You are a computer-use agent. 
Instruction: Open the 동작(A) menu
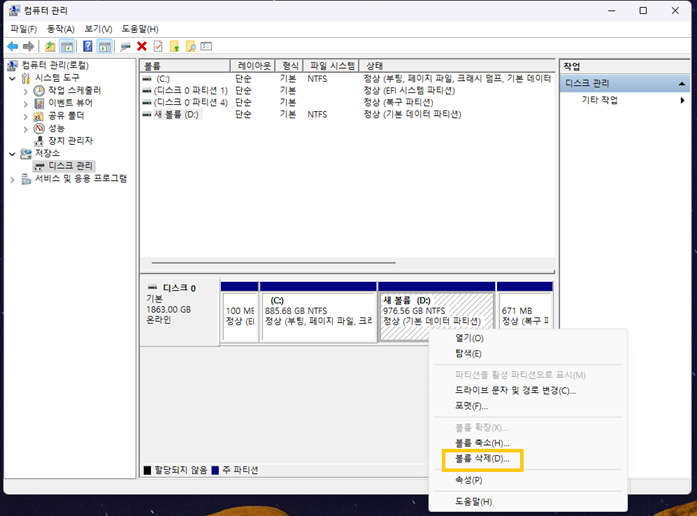pyautogui.click(x=60, y=29)
